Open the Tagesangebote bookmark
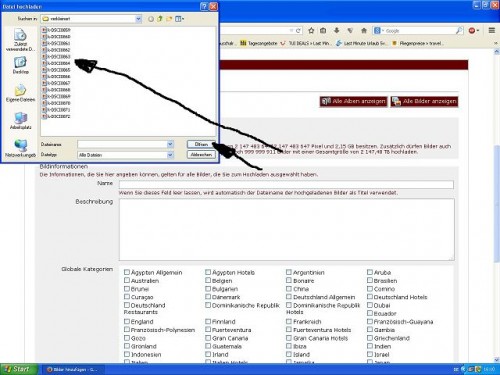The image size is (500, 375). tap(259, 43)
